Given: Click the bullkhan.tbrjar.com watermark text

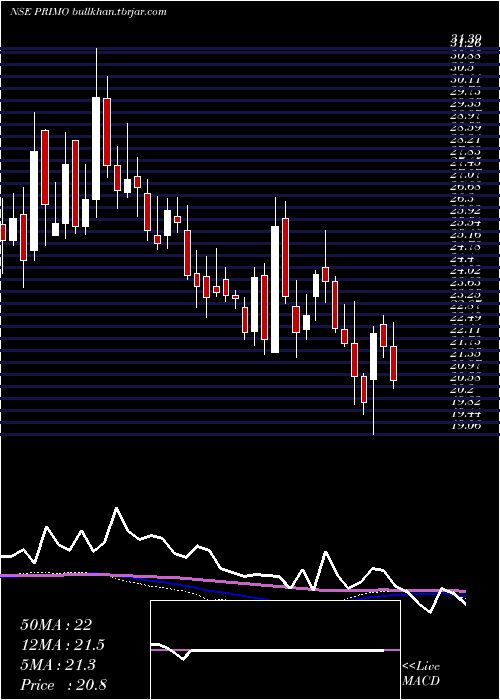Looking at the screenshot, I should [119, 12].
